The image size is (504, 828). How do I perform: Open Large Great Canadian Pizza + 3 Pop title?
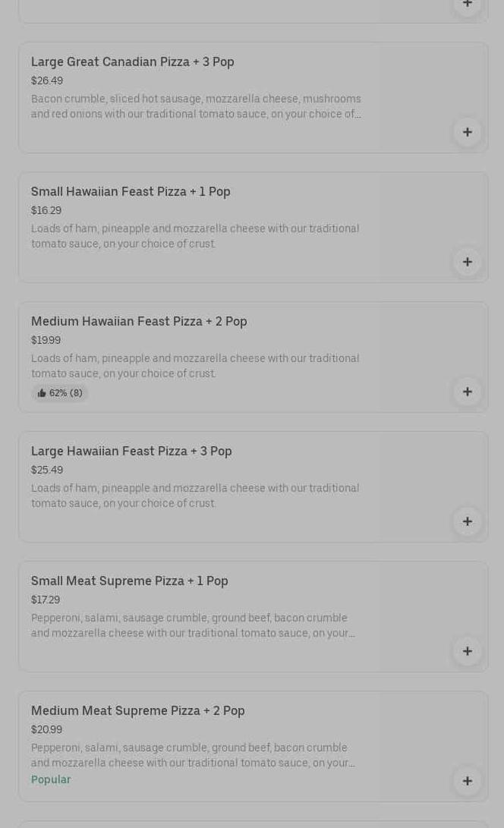click(x=133, y=62)
